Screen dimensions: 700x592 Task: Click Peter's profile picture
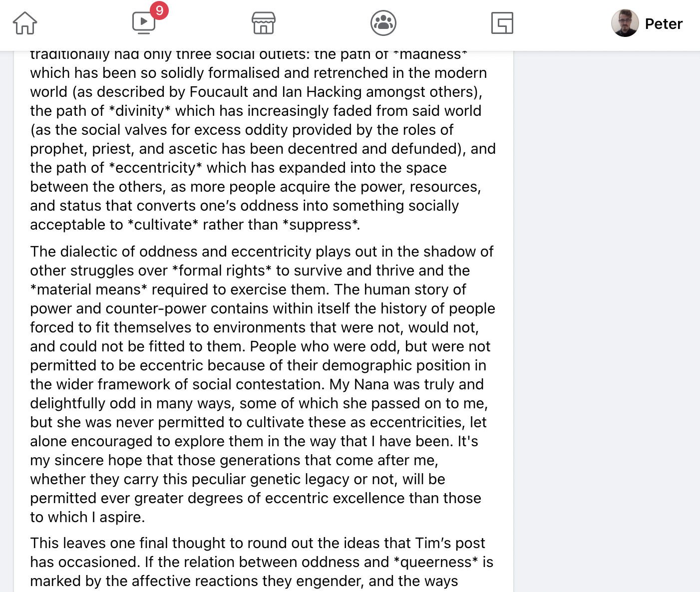coord(625,23)
